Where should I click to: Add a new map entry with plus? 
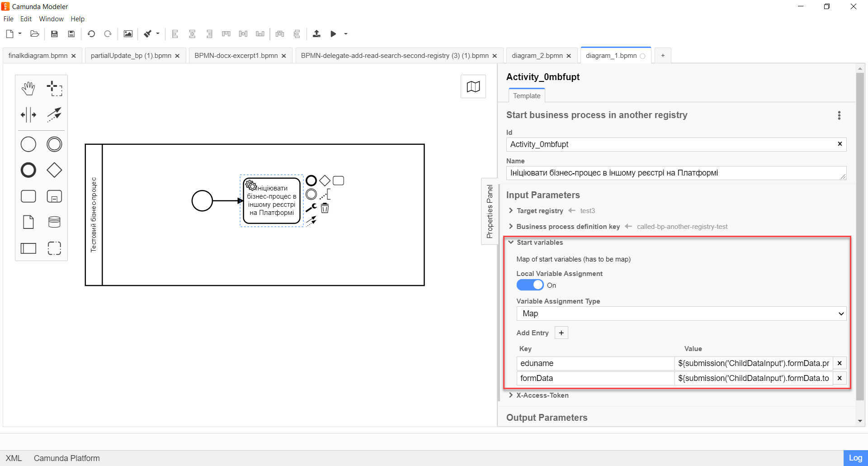pyautogui.click(x=561, y=333)
